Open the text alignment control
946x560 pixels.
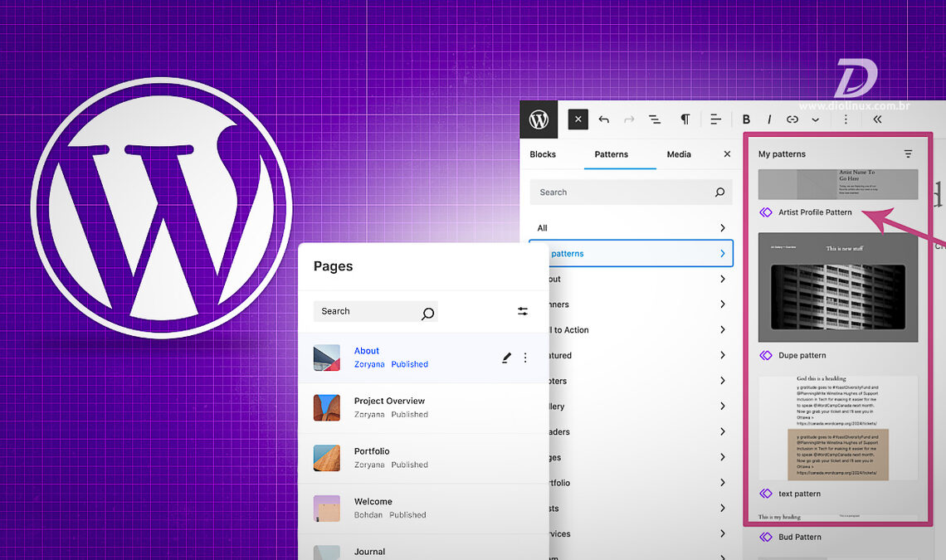715,119
